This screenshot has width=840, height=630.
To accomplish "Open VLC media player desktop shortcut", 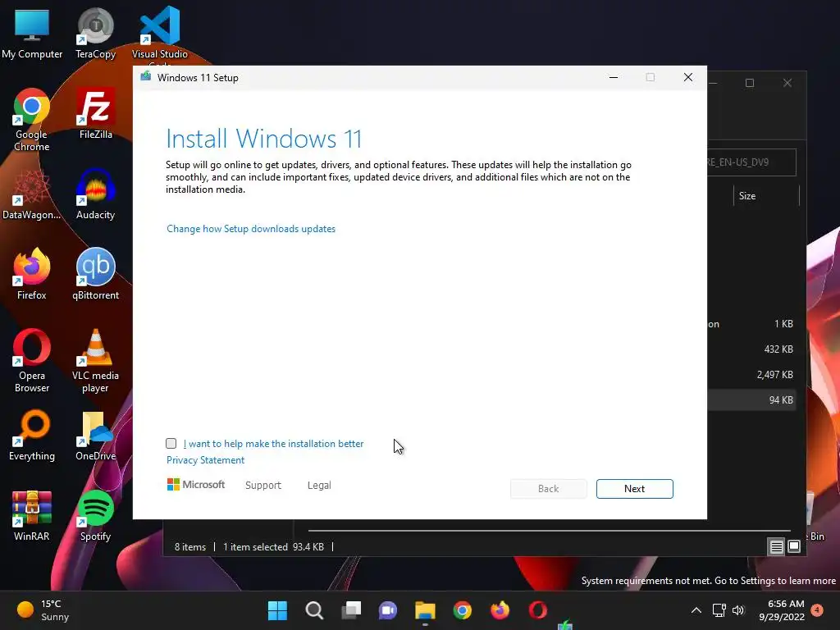I will [95, 361].
